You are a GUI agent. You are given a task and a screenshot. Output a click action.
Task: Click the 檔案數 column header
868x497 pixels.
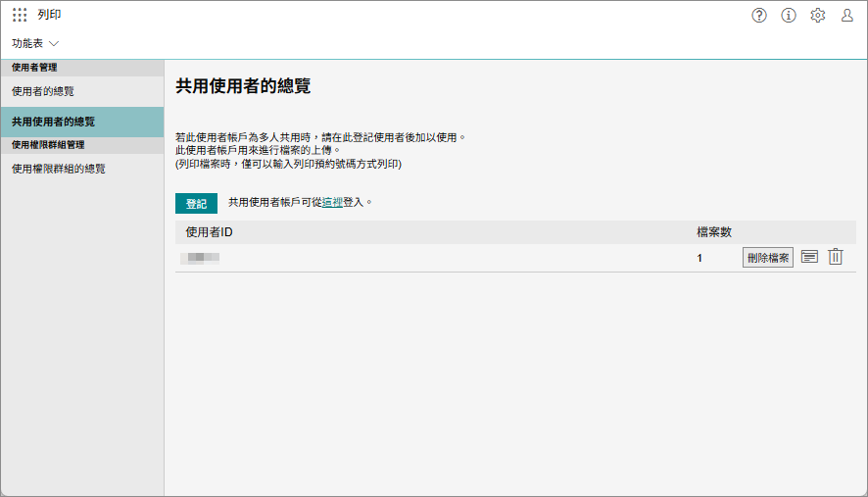coord(713,232)
